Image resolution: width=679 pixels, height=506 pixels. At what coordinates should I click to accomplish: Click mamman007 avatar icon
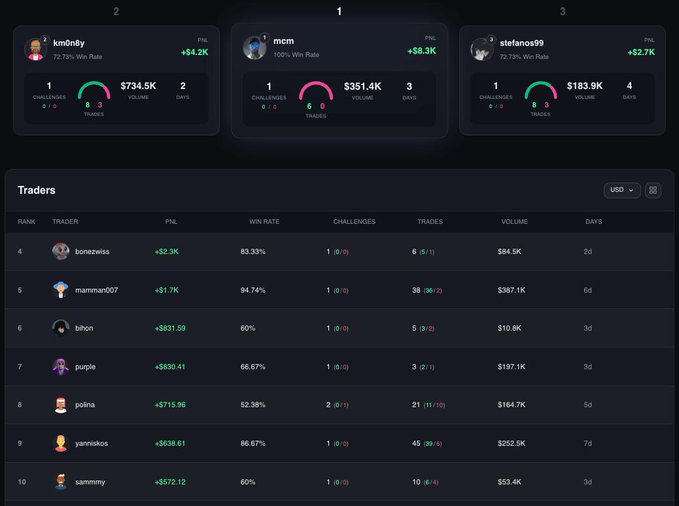[61, 290]
